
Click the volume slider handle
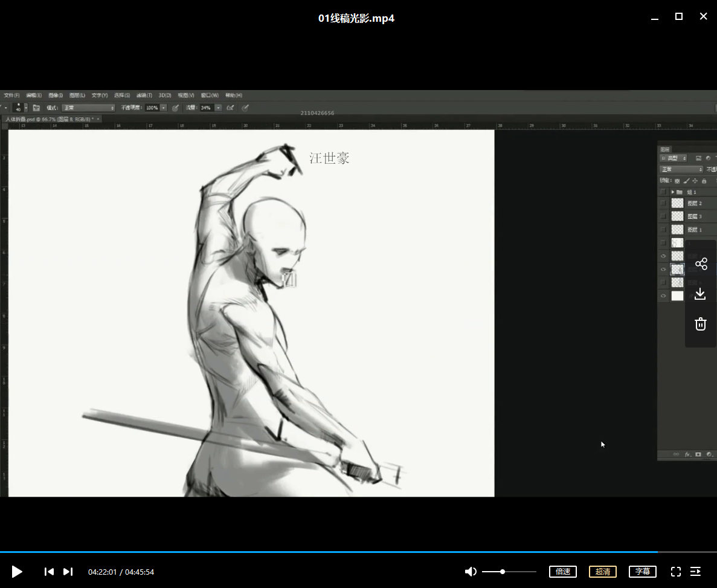tap(503, 572)
